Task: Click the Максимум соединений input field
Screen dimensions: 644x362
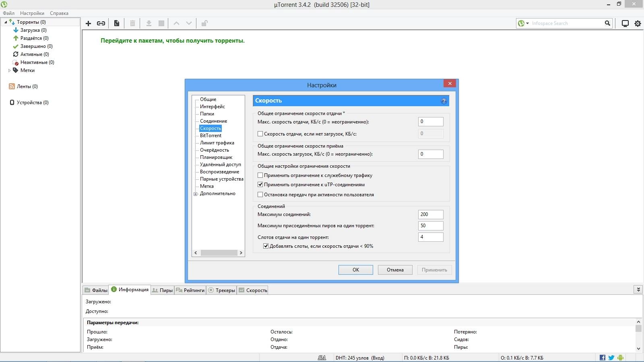Action: [x=431, y=214]
